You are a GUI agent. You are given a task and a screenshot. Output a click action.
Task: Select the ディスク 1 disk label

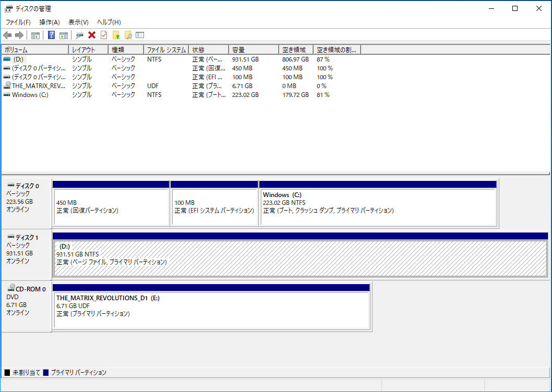[27, 238]
